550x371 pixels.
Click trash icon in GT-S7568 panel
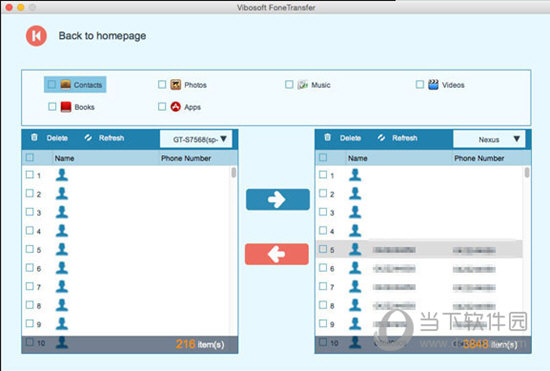[34, 137]
